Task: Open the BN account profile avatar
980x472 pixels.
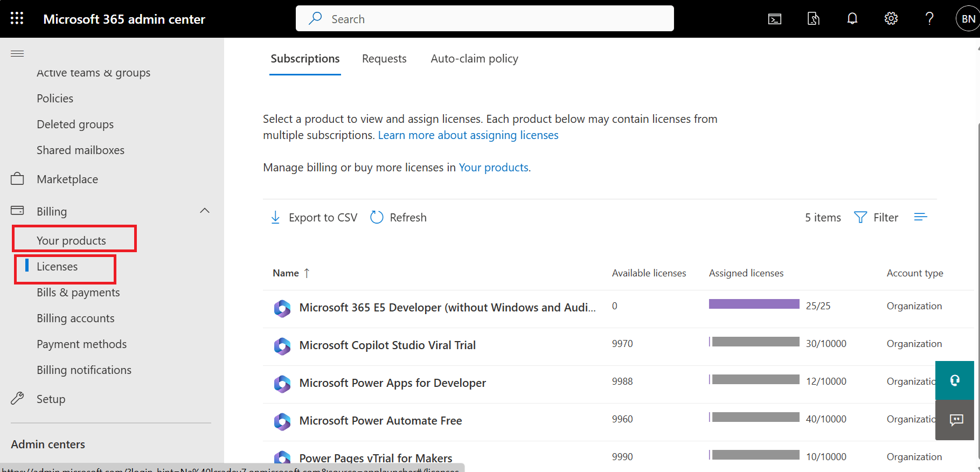Action: click(x=968, y=19)
